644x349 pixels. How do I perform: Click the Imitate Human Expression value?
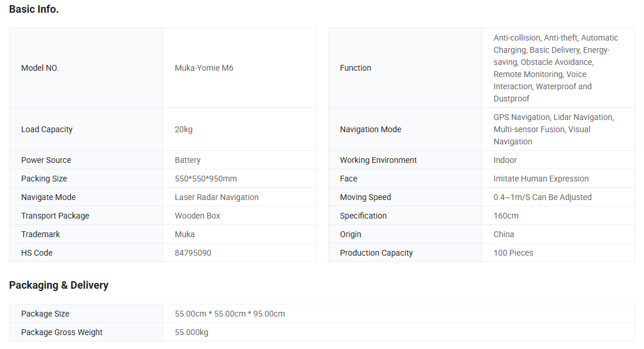(x=541, y=179)
